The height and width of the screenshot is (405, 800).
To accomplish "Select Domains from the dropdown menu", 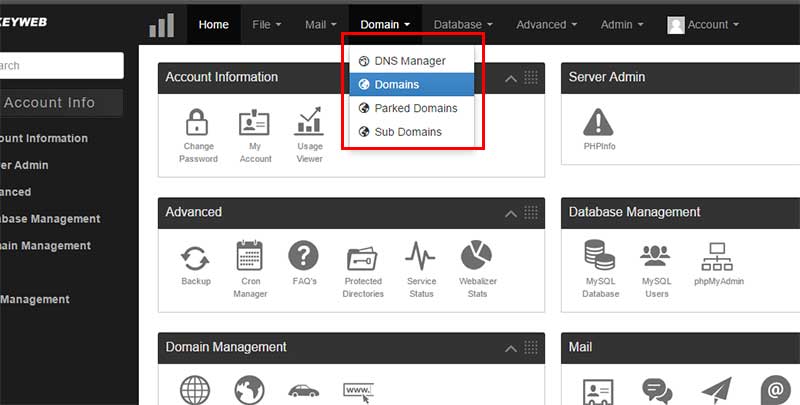I will pyautogui.click(x=412, y=85).
